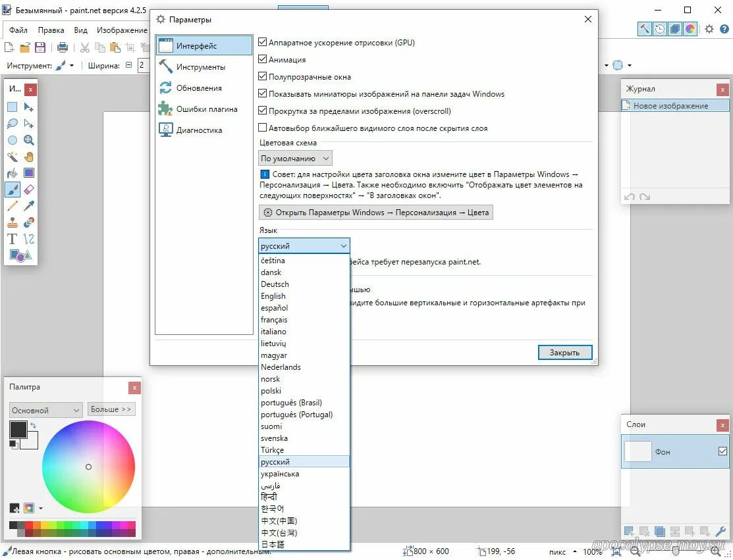Click the Закрыть button
The image size is (733, 560).
[x=564, y=353]
